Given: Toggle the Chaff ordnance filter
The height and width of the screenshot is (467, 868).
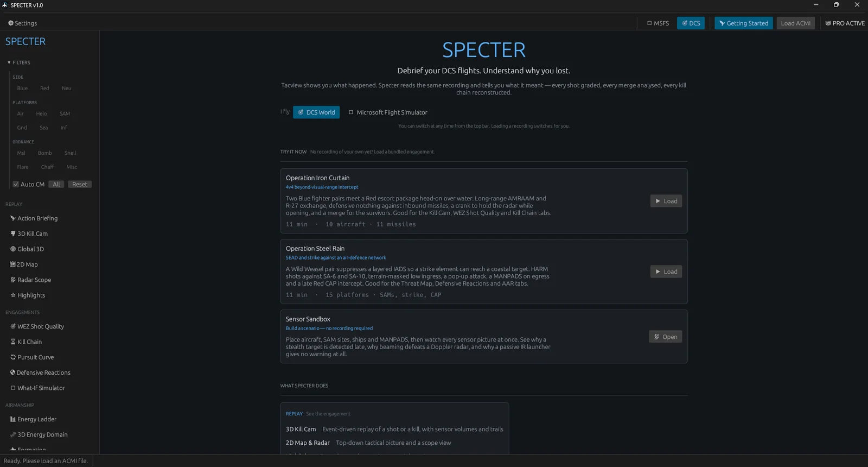Looking at the screenshot, I should pos(48,167).
